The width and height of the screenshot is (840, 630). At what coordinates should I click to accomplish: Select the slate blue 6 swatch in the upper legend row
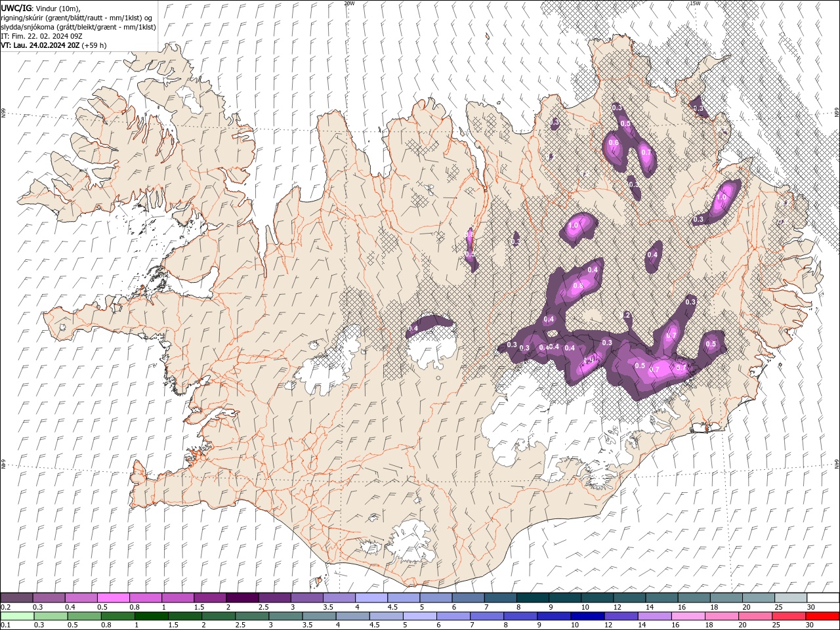469,598
